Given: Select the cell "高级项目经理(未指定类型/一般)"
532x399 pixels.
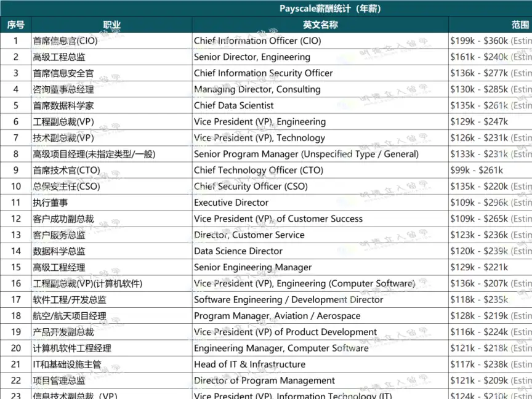Looking at the screenshot, I should tap(111, 154).
